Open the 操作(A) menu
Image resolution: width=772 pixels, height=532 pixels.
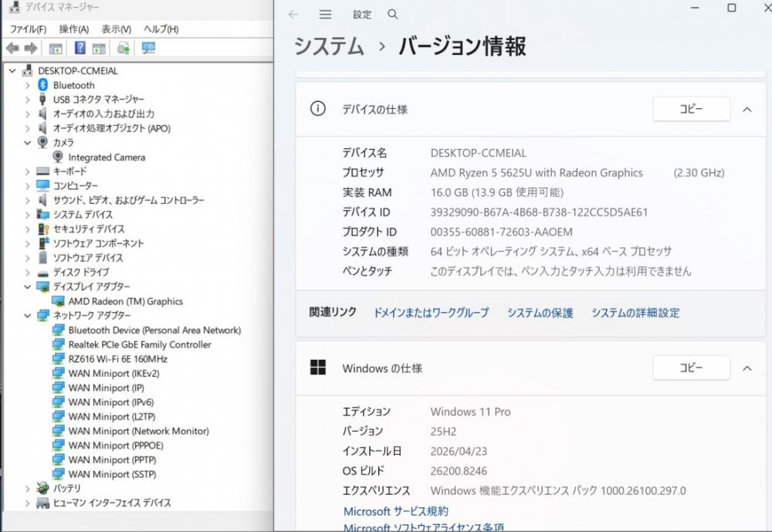point(73,29)
